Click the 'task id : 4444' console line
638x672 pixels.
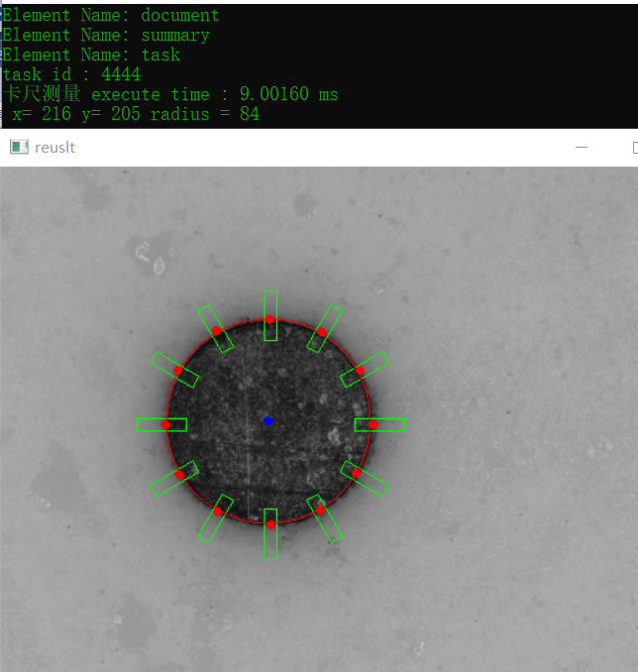71,74
